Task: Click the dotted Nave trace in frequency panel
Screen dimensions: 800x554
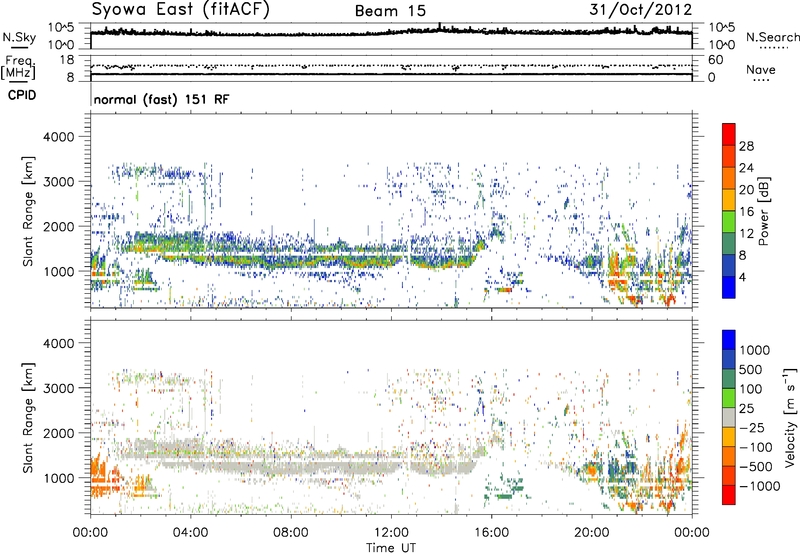Action: point(391,66)
